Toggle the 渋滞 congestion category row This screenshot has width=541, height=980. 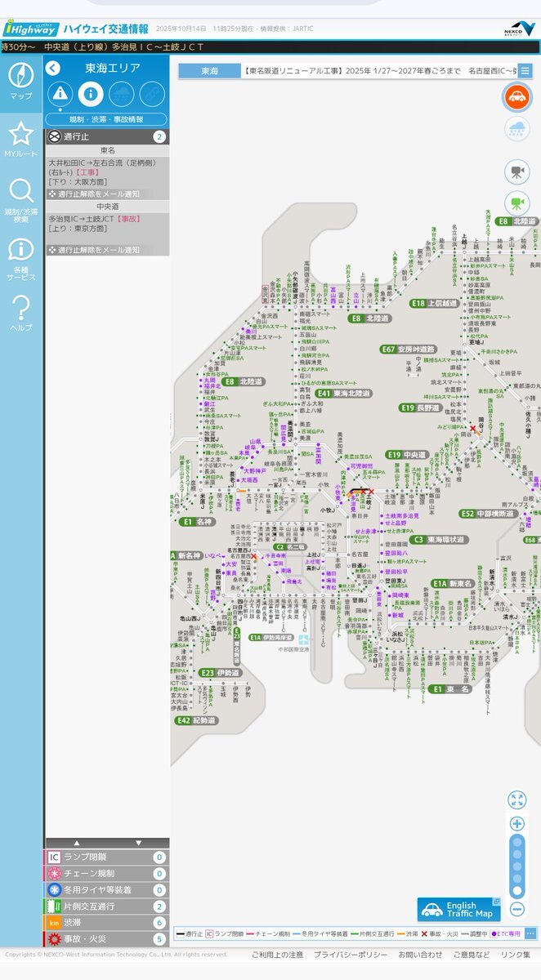[x=105, y=922]
